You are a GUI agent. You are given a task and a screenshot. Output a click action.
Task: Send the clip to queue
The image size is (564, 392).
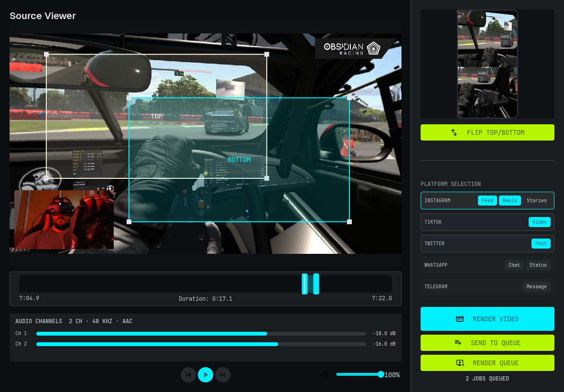(488, 343)
